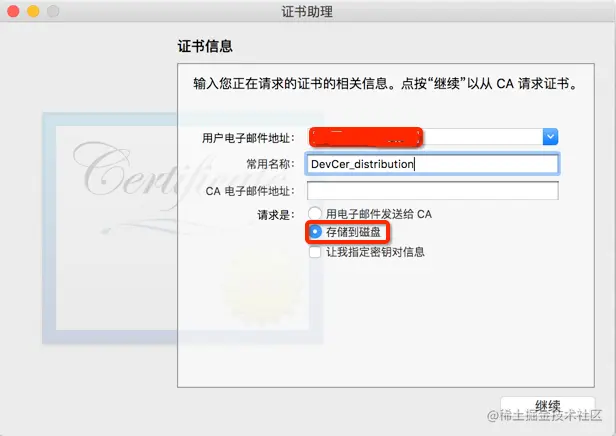
Task: Minimize the window using the yellow button
Action: click(x=33, y=11)
